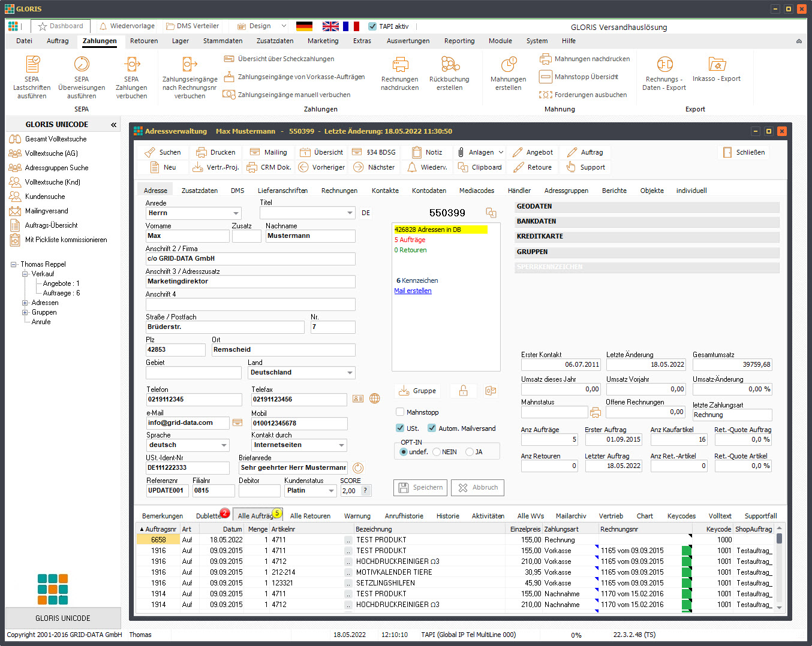Viewport: 812px width, 646px height.
Task: Expand BANKDATEN section header
Action: 647,221
